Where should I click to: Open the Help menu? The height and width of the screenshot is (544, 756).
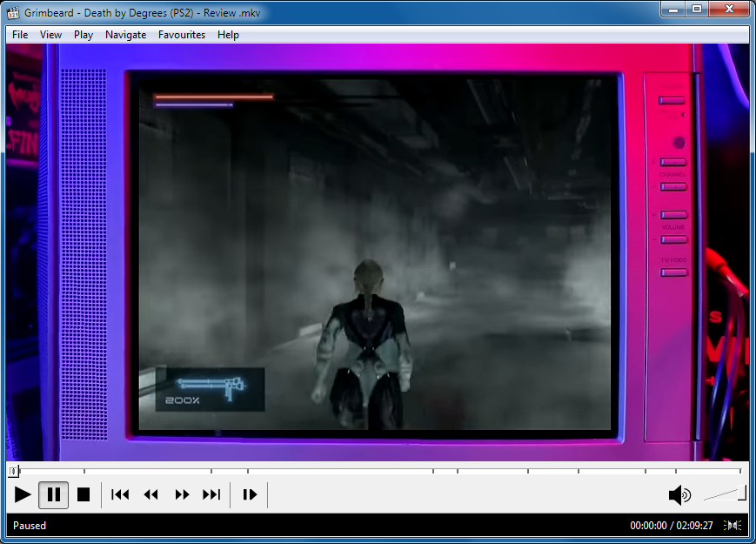point(228,35)
